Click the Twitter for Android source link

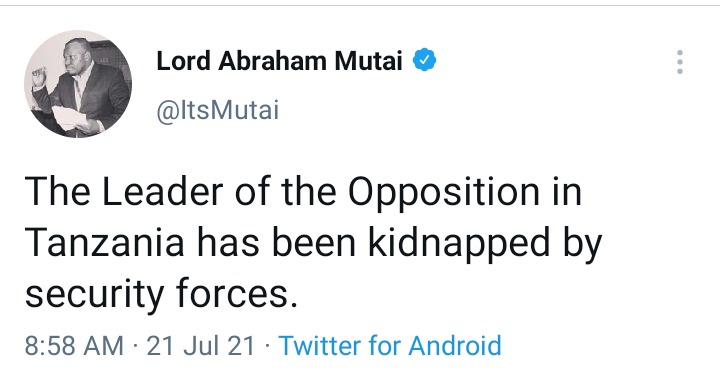click(x=390, y=345)
